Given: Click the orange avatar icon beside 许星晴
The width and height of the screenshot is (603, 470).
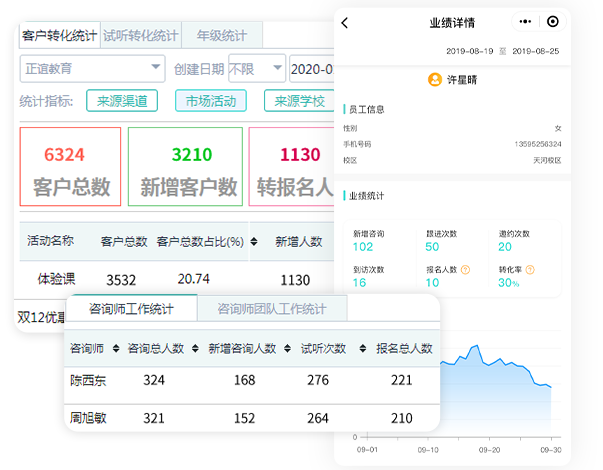Looking at the screenshot, I should tap(434, 79).
